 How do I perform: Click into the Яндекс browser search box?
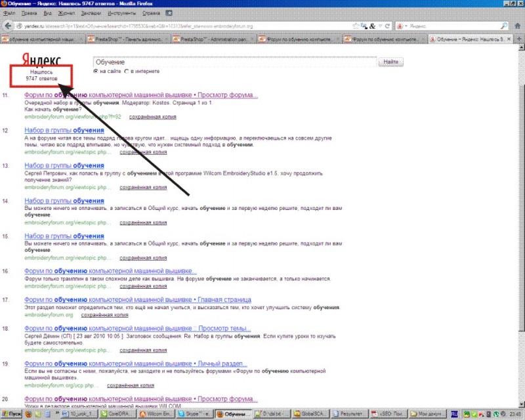(454, 26)
